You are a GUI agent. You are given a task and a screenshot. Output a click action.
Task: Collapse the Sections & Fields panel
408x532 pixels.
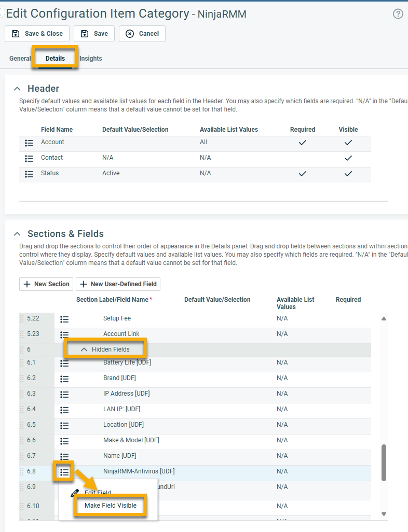click(x=18, y=234)
